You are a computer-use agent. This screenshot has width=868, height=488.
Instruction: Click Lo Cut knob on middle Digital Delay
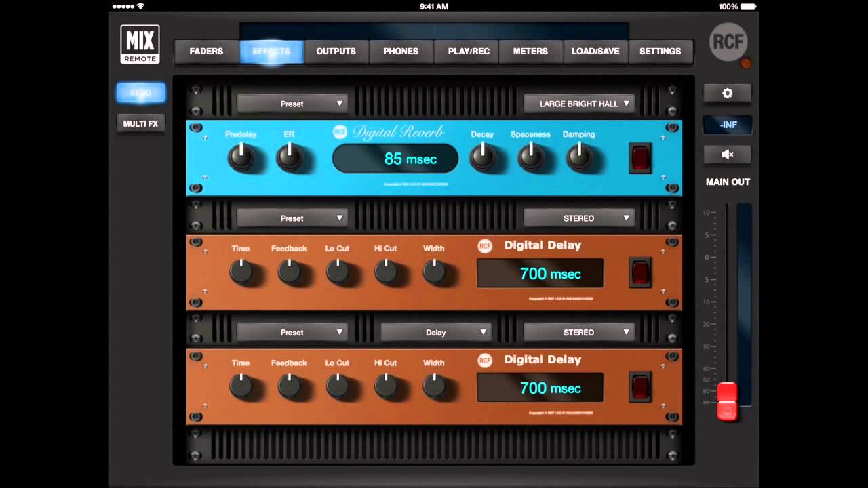pyautogui.click(x=337, y=272)
